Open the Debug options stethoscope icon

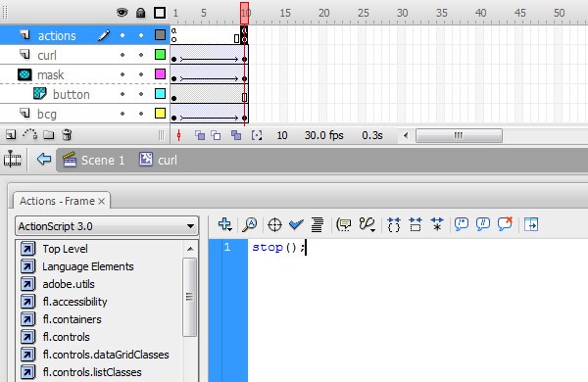pos(367,224)
